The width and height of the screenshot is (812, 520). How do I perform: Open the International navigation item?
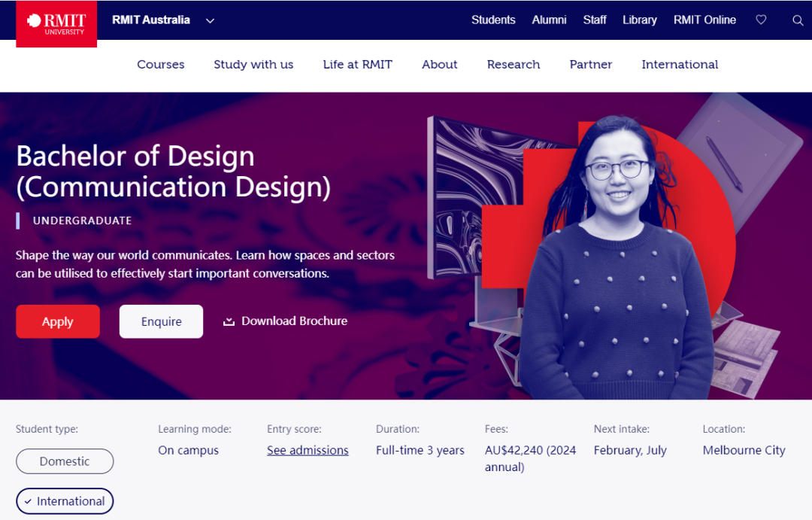click(x=680, y=64)
